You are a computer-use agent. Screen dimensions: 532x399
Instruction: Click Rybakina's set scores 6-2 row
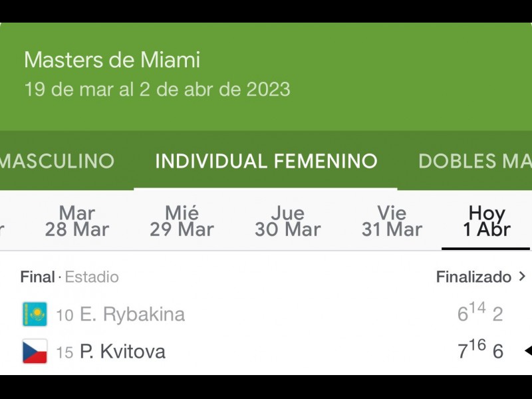click(x=479, y=313)
